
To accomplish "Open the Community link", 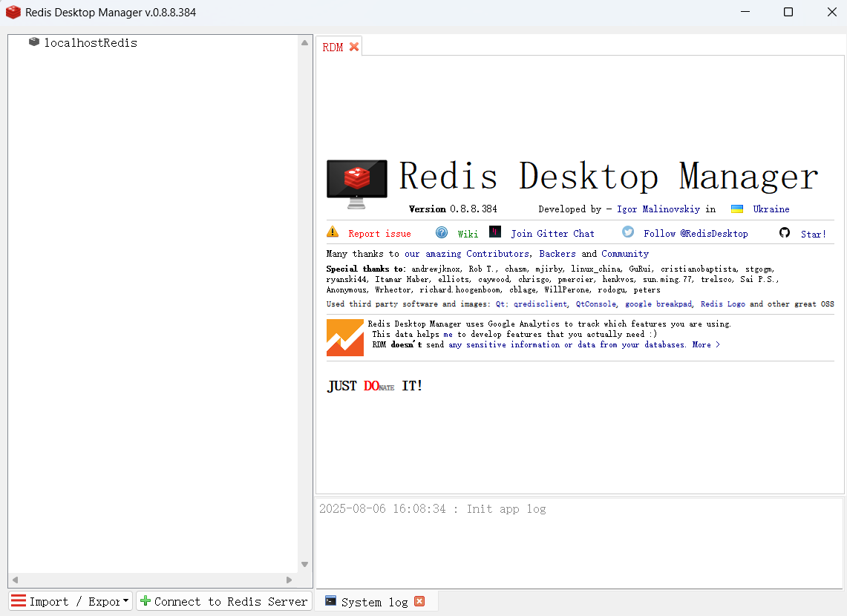I will click(x=625, y=254).
